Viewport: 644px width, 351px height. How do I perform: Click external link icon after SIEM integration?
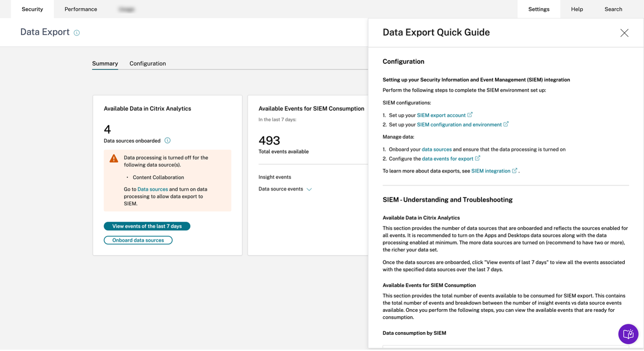coord(515,171)
